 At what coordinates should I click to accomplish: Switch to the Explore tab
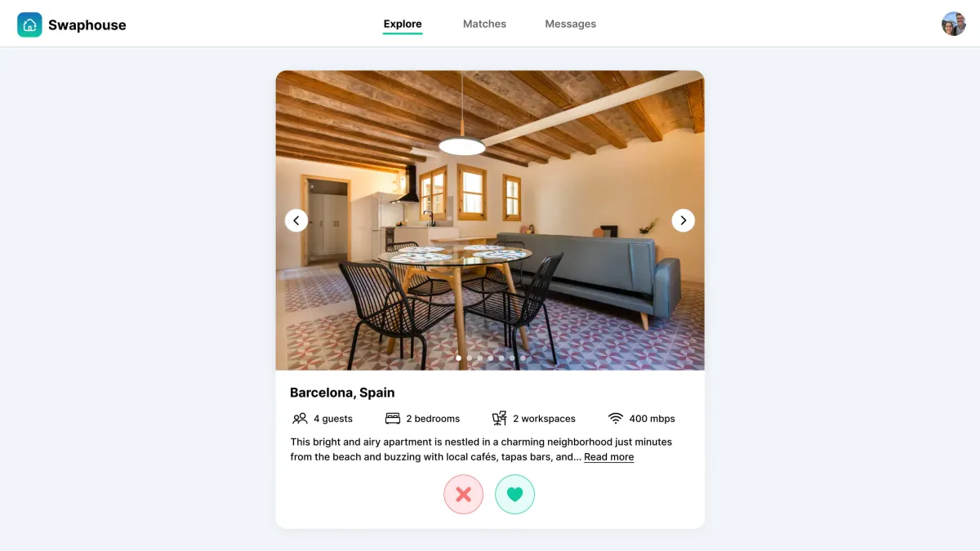pyautogui.click(x=403, y=24)
